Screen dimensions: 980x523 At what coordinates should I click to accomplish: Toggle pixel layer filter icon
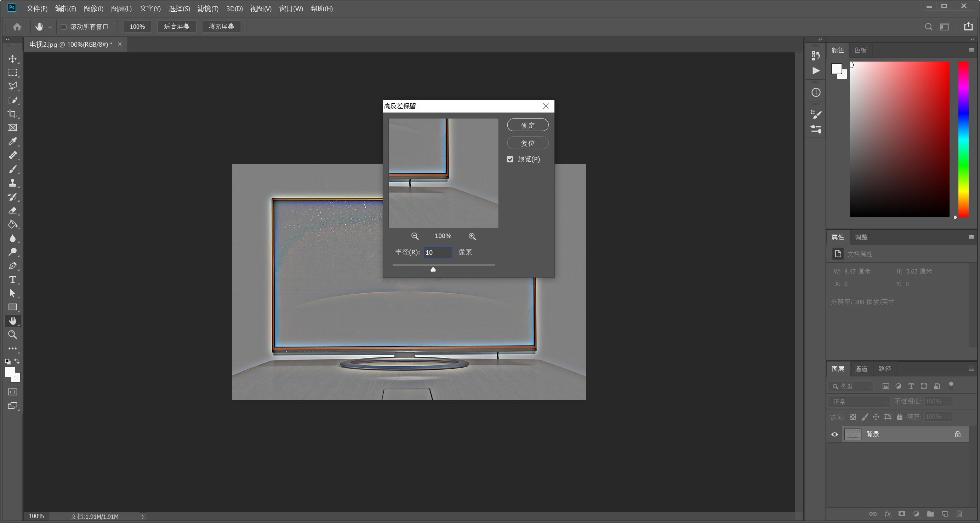pos(886,386)
